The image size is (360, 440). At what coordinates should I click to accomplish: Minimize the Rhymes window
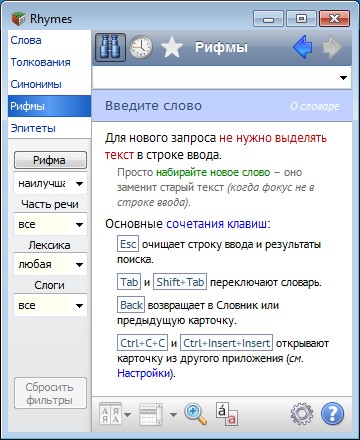click(268, 19)
